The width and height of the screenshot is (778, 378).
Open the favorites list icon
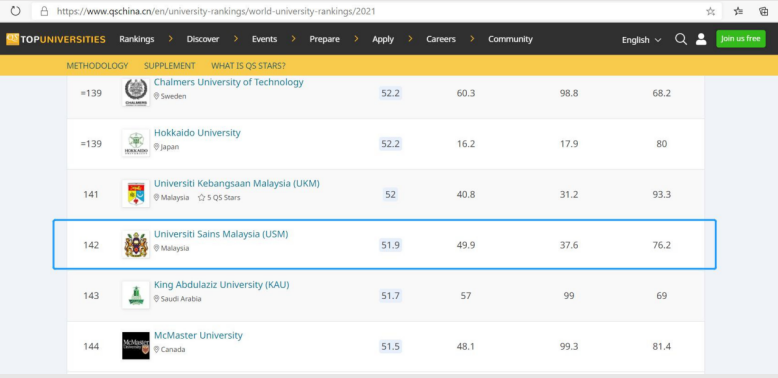pyautogui.click(x=738, y=11)
